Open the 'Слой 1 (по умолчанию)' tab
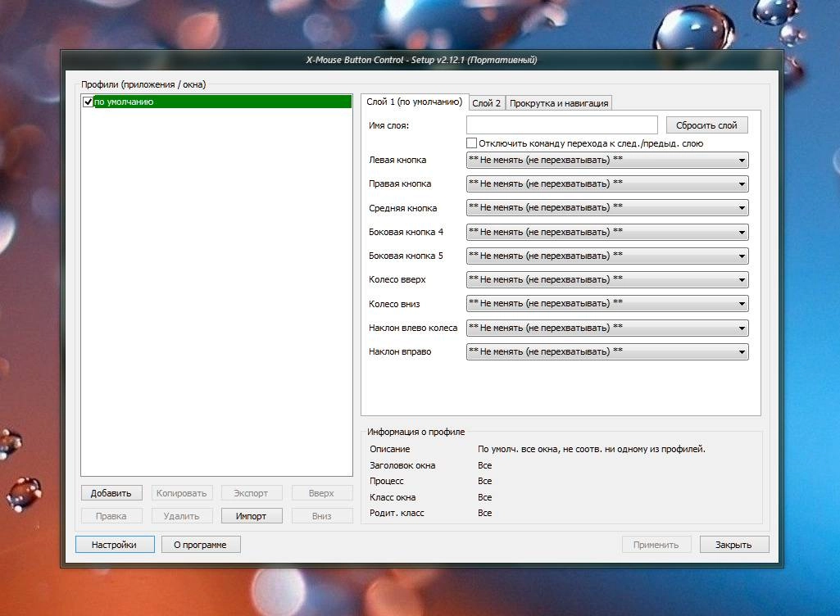This screenshot has height=616, width=840. point(414,102)
